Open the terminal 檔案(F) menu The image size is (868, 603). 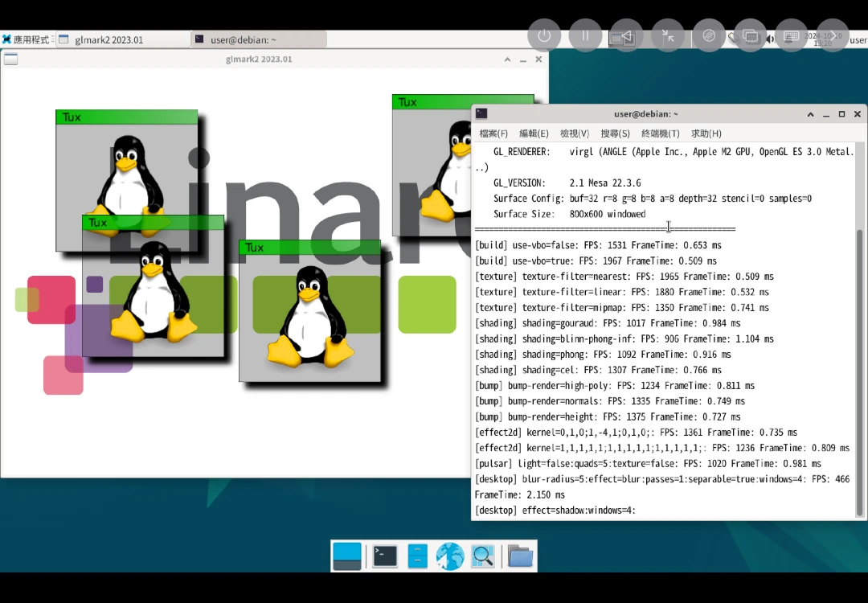(493, 133)
